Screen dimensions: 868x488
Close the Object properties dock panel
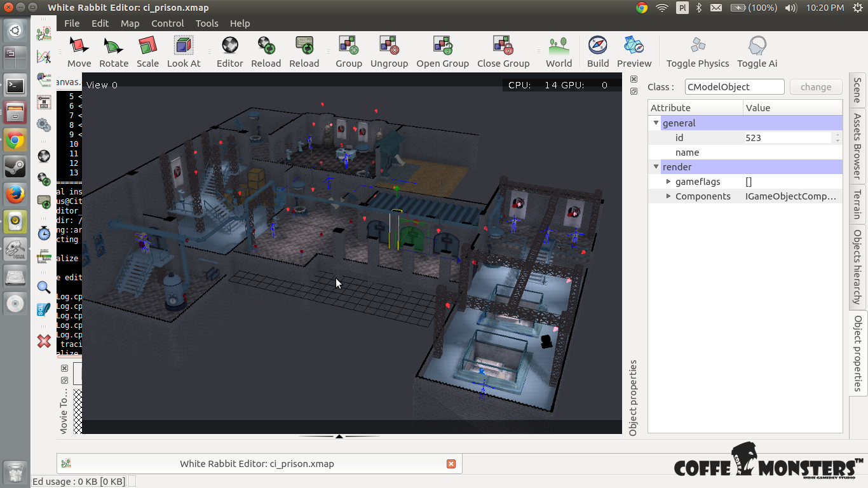pyautogui.click(x=634, y=79)
